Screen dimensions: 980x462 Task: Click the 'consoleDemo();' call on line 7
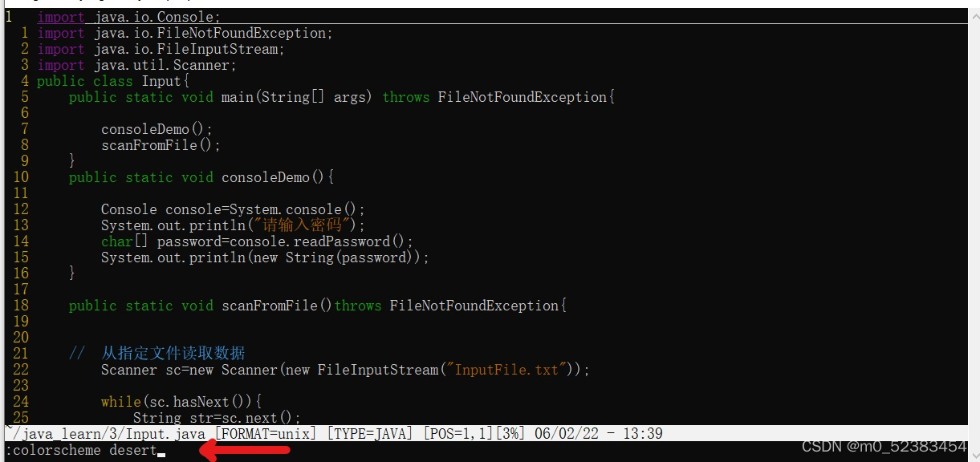pos(157,129)
